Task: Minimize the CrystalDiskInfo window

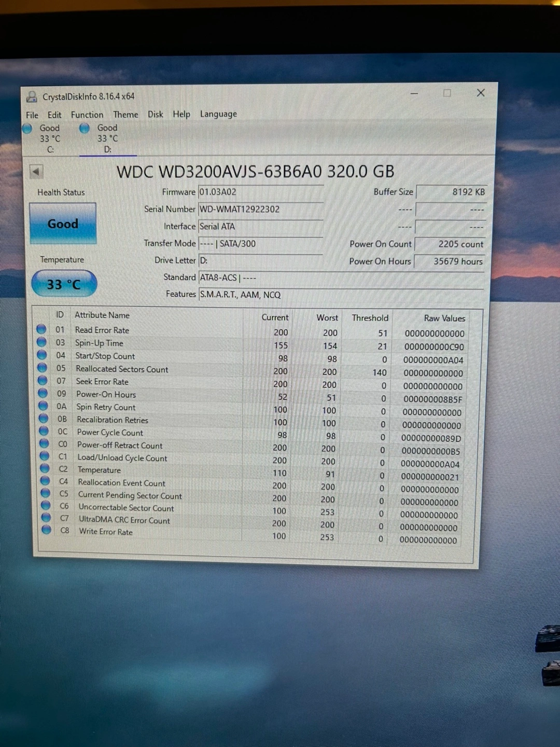Action: pyautogui.click(x=414, y=93)
